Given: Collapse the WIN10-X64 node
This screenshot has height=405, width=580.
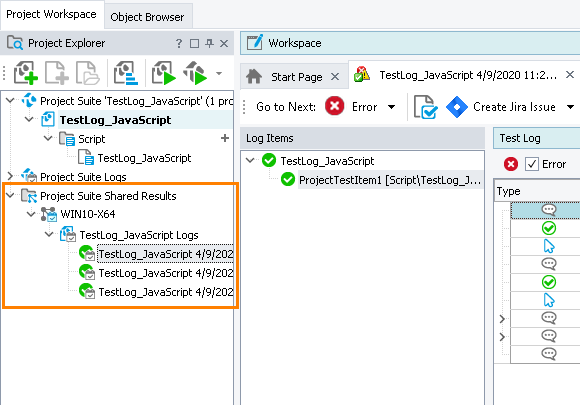Looking at the screenshot, I should click(31, 213).
